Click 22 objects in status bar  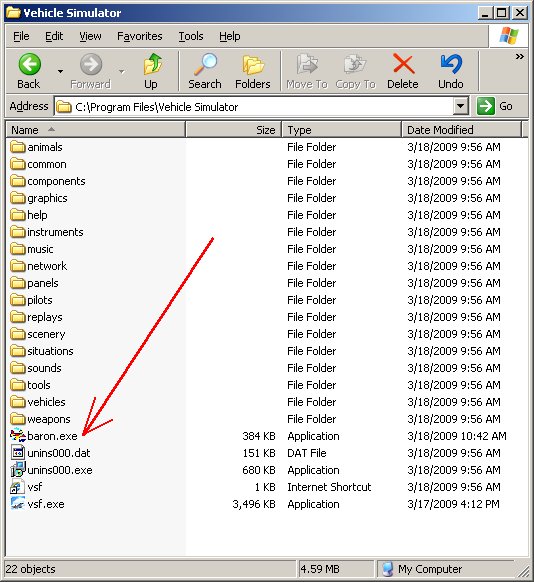point(30,569)
